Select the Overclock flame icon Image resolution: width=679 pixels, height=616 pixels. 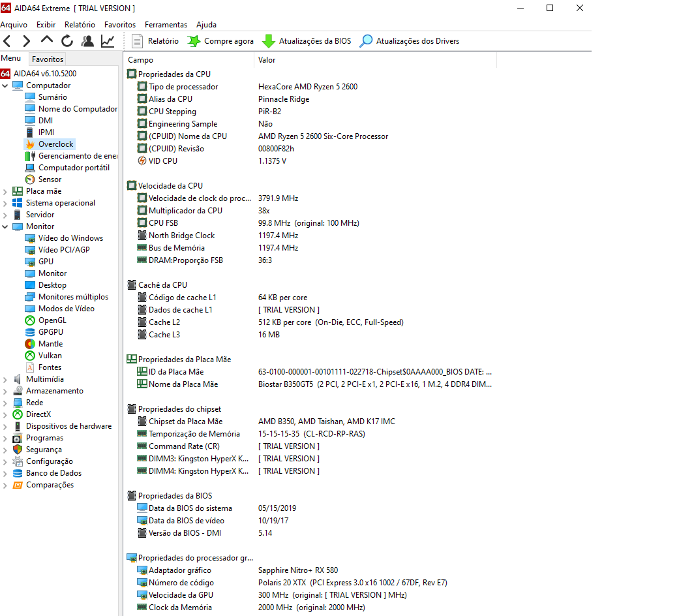[30, 144]
